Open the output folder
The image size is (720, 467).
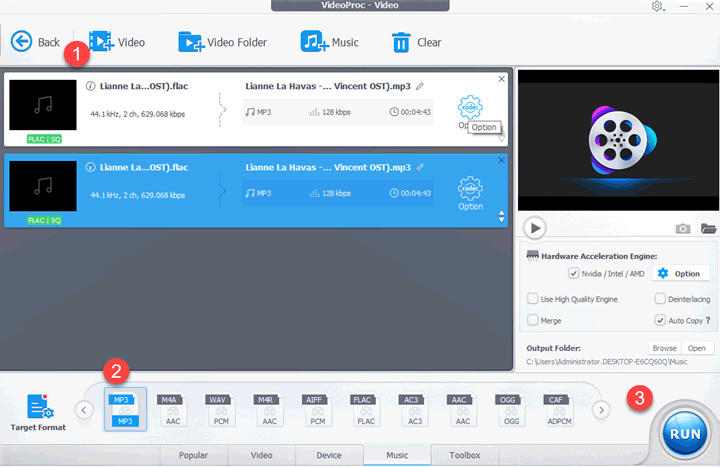[697, 348]
